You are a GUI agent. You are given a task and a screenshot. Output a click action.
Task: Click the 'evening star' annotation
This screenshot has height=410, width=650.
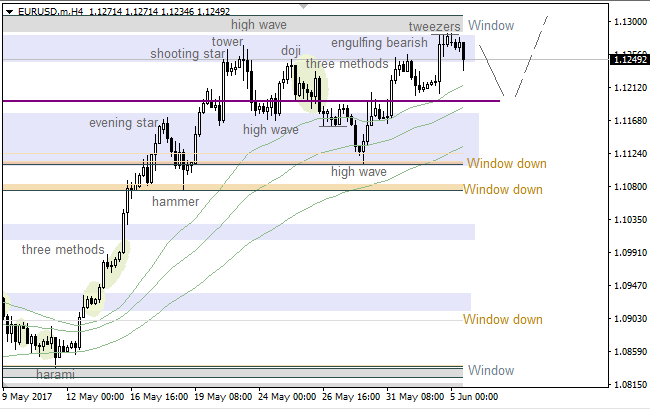pyautogui.click(x=123, y=123)
